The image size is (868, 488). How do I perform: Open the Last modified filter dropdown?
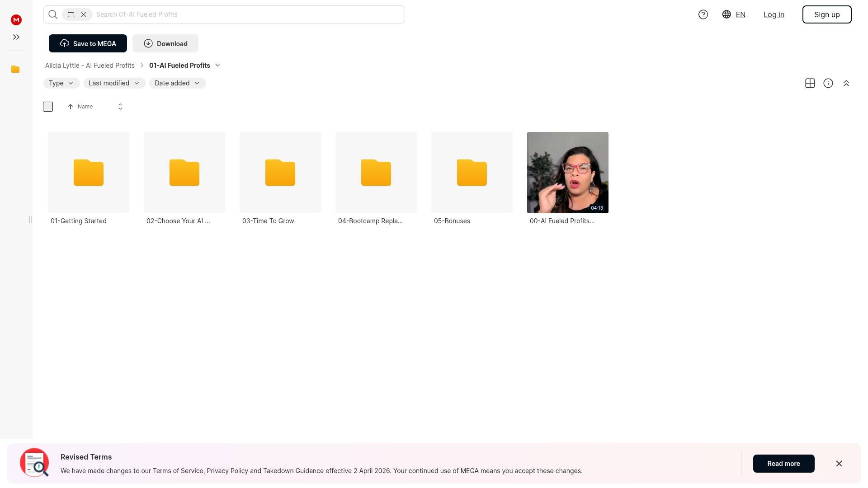(114, 83)
